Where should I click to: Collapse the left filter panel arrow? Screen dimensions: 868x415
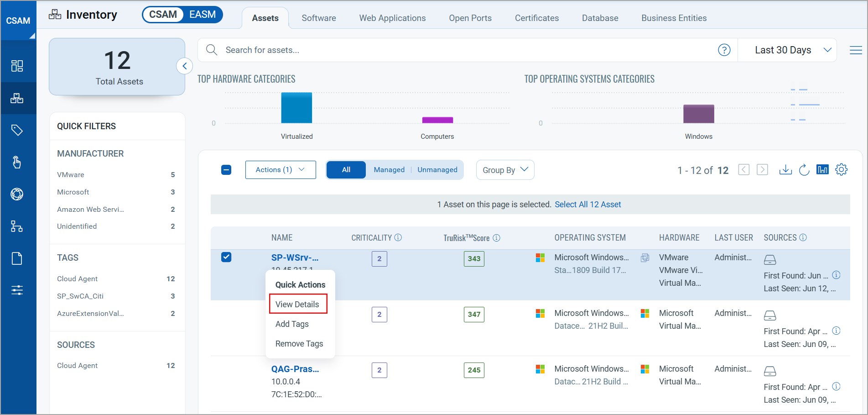coord(184,66)
